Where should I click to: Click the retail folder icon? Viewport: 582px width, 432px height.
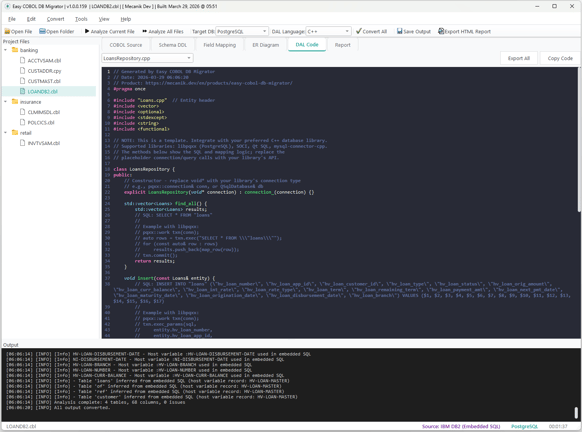(15, 132)
